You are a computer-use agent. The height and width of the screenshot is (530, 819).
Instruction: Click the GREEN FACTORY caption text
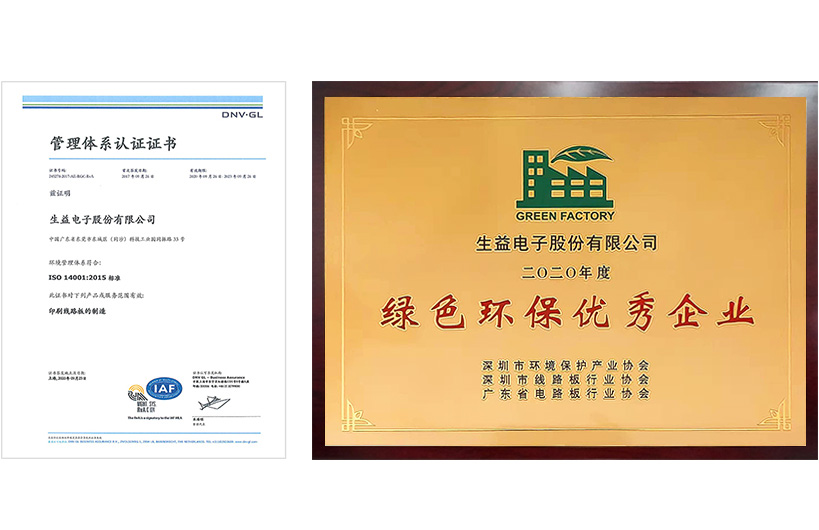(565, 216)
